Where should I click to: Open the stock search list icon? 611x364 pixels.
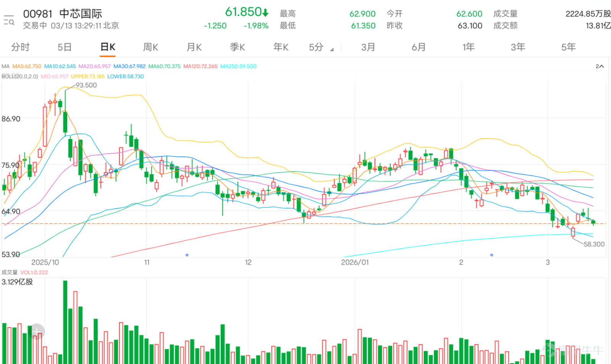click(9, 20)
